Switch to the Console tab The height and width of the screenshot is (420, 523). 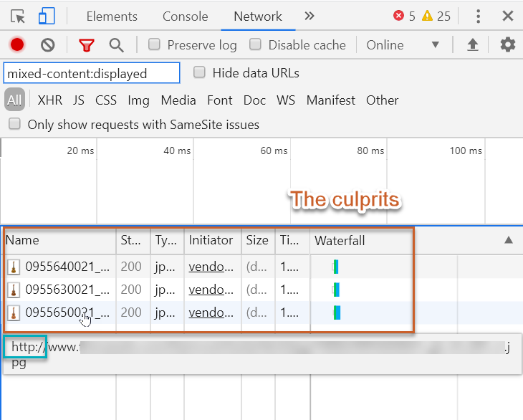pos(185,16)
